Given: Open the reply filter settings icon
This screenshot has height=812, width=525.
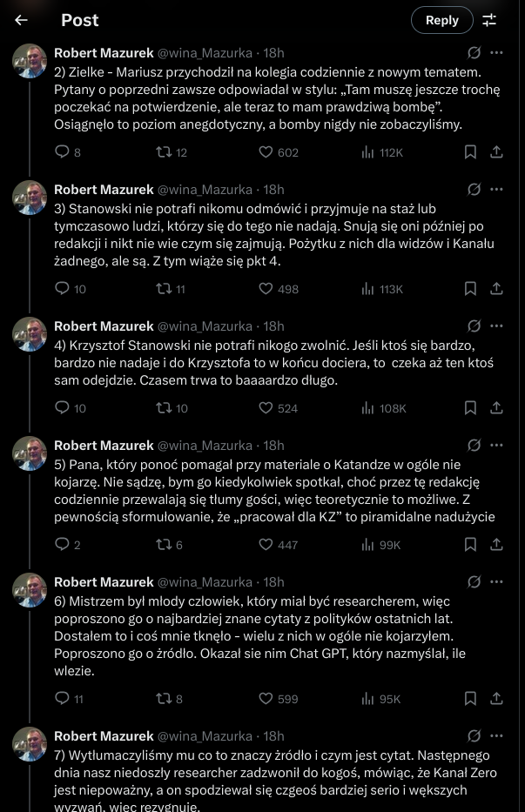Looking at the screenshot, I should [x=489, y=20].
